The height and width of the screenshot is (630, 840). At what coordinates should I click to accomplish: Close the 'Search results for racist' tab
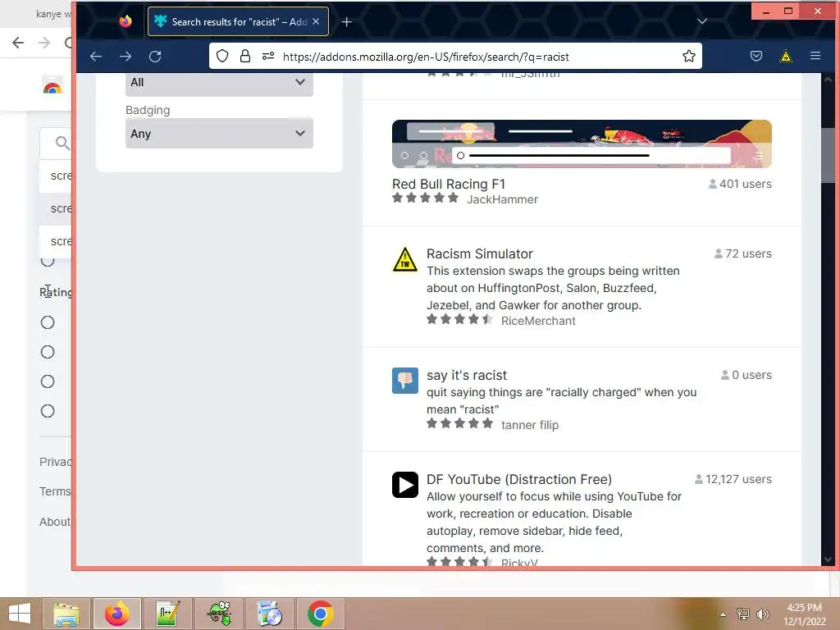(x=316, y=21)
